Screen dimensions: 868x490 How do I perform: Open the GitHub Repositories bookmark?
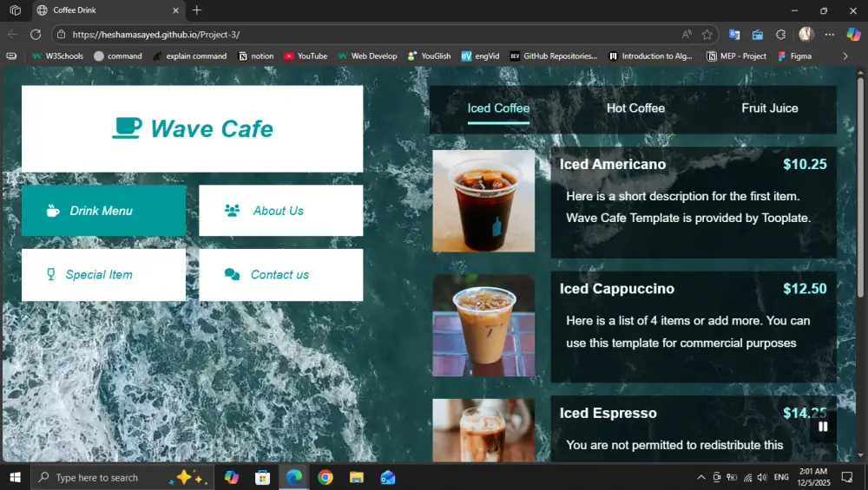point(554,56)
